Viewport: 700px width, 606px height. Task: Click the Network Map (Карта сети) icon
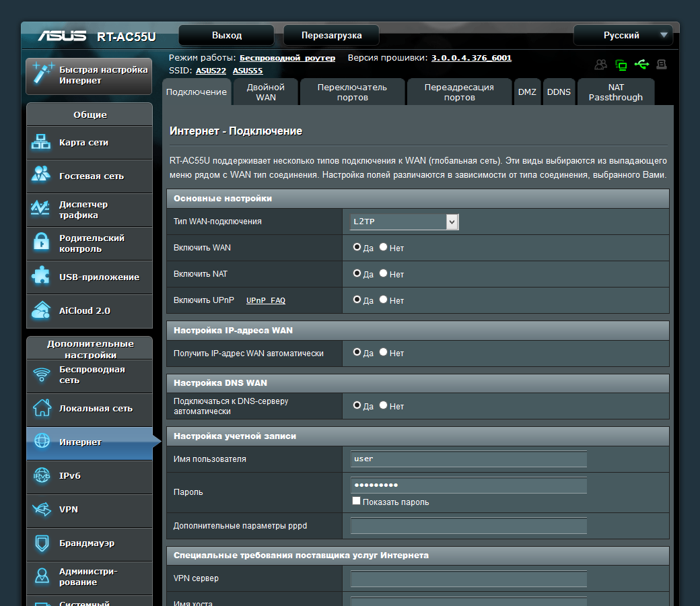click(x=42, y=142)
